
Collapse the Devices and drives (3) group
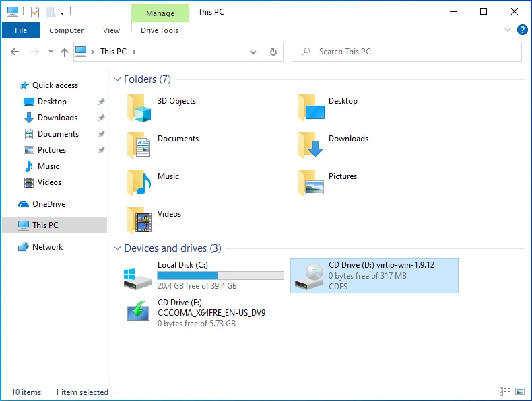click(117, 248)
